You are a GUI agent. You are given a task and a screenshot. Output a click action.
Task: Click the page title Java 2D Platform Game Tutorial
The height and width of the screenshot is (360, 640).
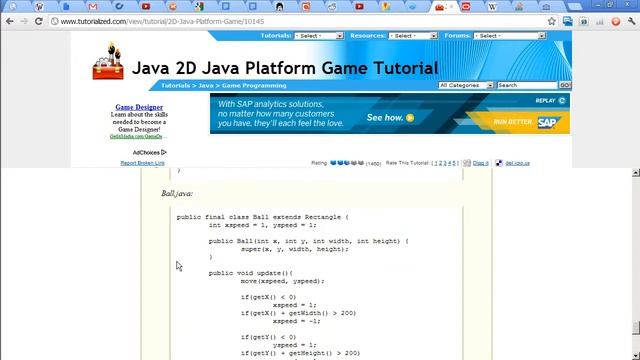[285, 68]
